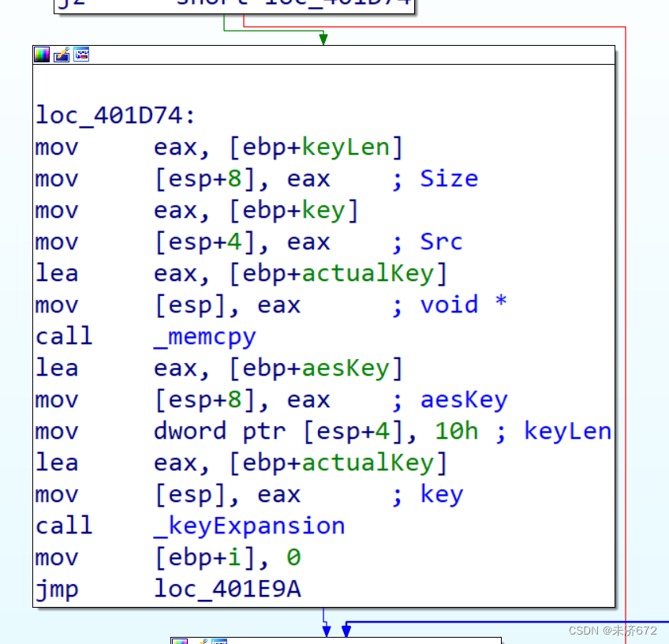
Task: Click the aesKey comment
Action: coord(464,400)
